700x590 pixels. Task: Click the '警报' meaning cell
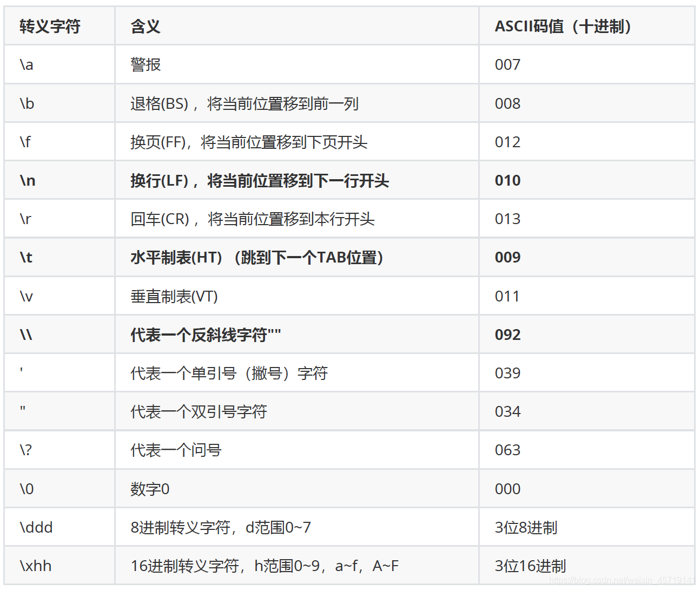pos(296,64)
